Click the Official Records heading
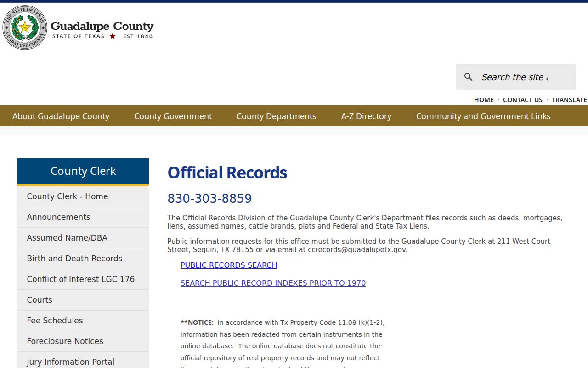 point(227,172)
